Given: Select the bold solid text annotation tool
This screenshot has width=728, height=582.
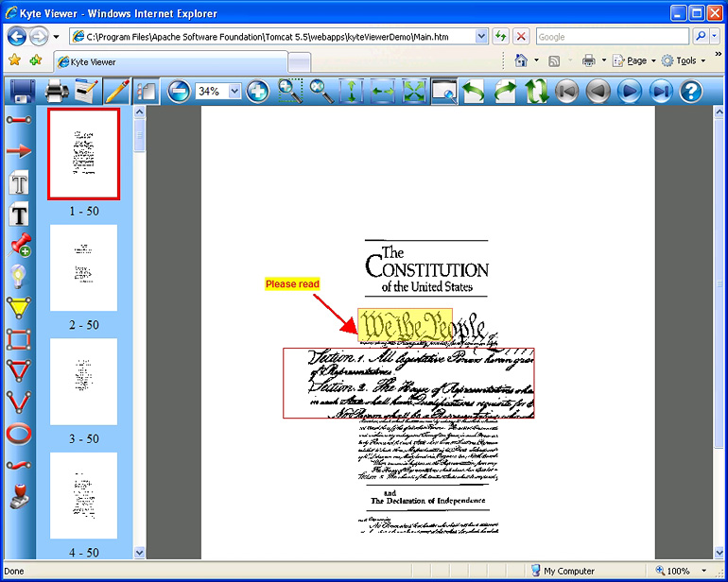Looking at the screenshot, I should [19, 214].
